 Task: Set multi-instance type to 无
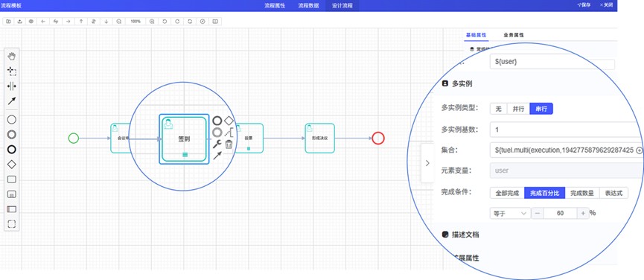(499, 109)
